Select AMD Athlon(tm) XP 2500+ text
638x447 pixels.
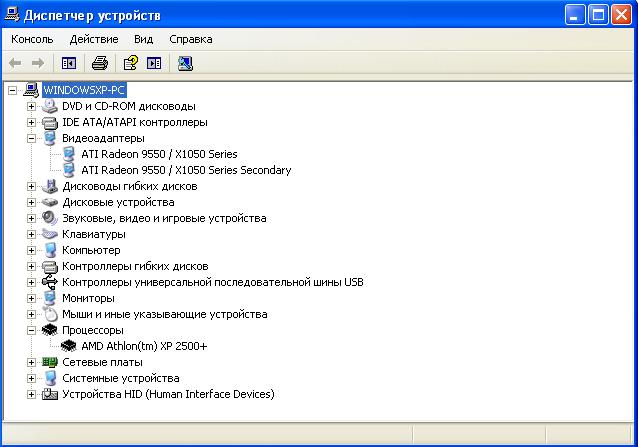point(144,346)
